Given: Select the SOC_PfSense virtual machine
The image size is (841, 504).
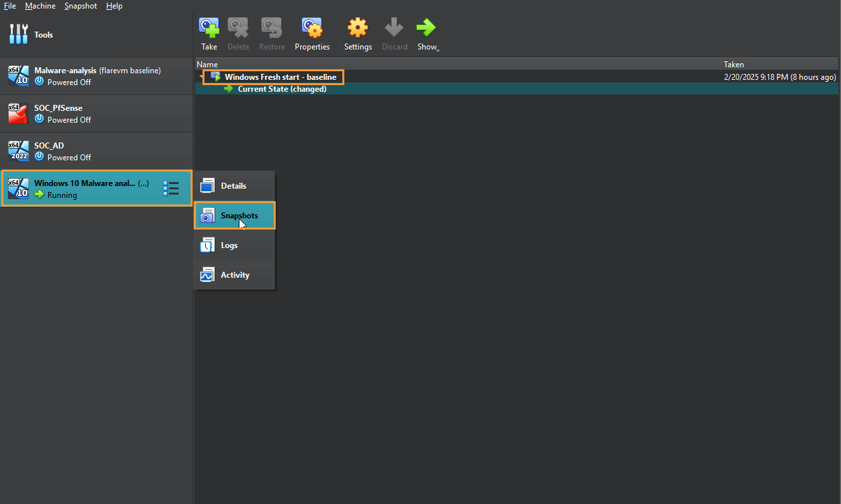Looking at the screenshot, I should 96,113.
